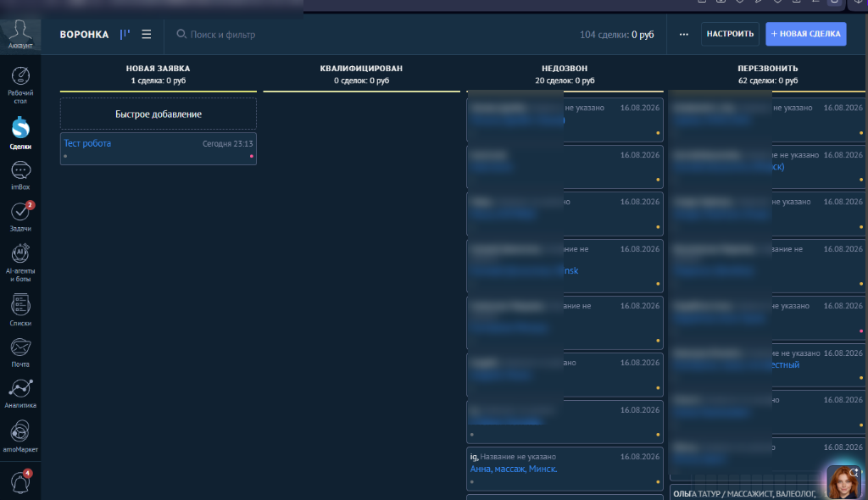
Task: Open the three-dots more options menu
Action: click(x=684, y=35)
